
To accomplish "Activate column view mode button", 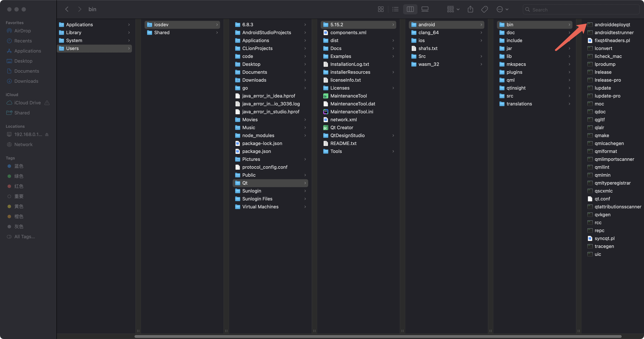I will pos(410,10).
